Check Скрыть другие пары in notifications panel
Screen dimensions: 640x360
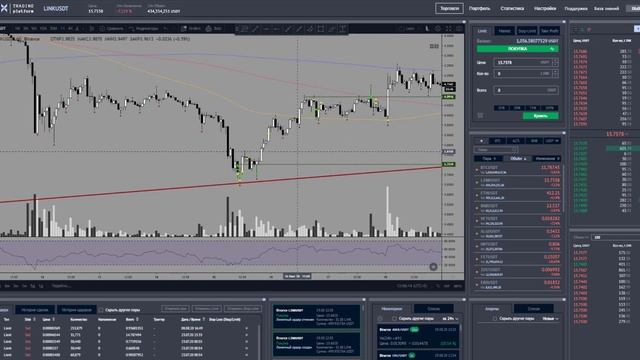click(x=395, y=318)
